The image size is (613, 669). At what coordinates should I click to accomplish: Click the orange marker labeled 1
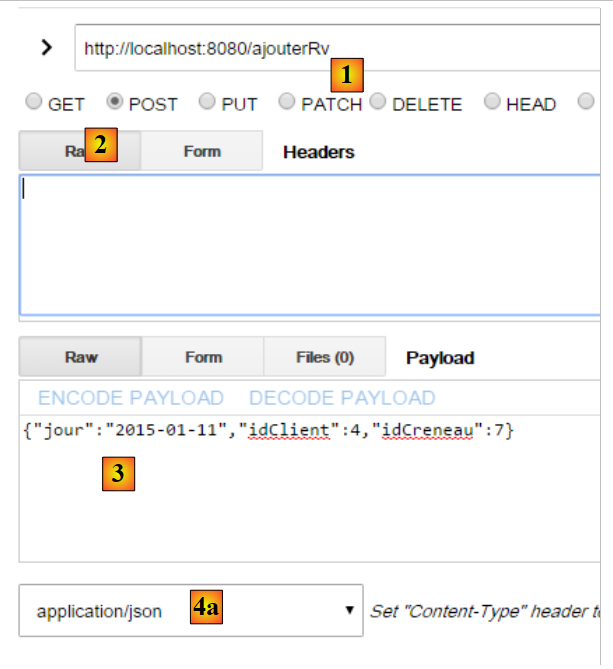coord(347,74)
